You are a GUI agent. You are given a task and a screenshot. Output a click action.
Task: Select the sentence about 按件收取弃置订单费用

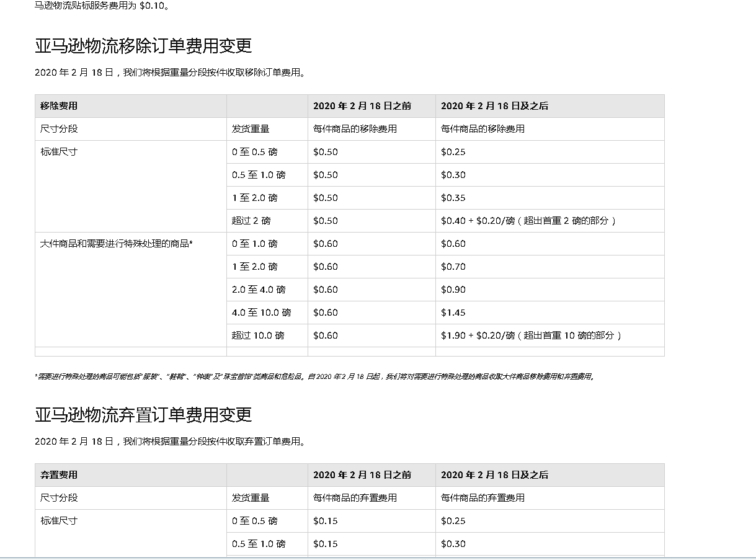click(x=171, y=442)
